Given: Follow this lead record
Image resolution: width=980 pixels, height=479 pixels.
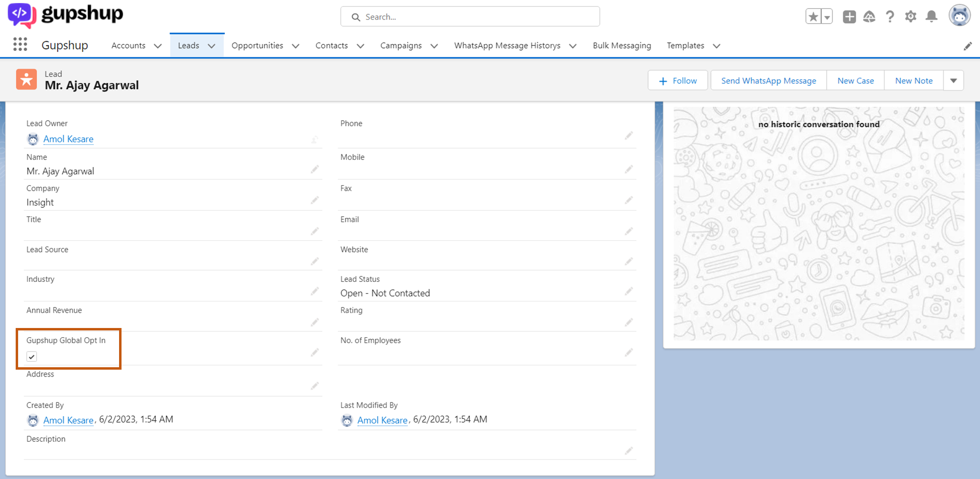Looking at the screenshot, I should (x=678, y=80).
